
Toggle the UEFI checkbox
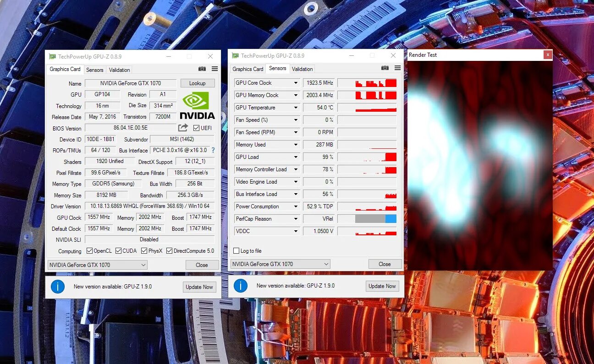pos(197,128)
